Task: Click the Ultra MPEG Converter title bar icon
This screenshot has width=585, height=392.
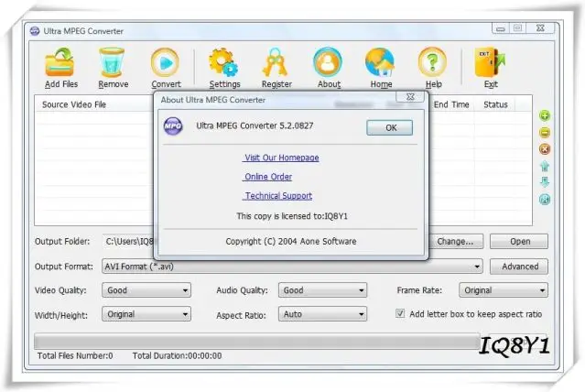Action: coord(35,31)
